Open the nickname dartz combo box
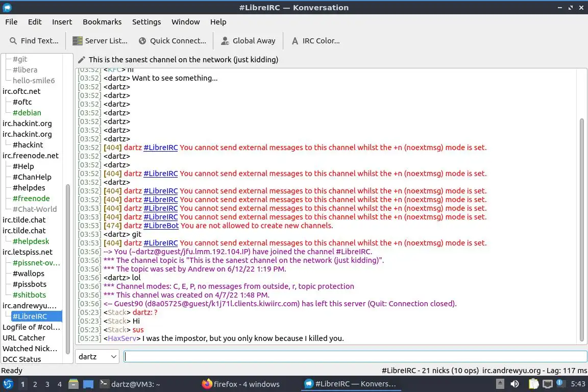The height and width of the screenshot is (392, 588). pyautogui.click(x=97, y=357)
